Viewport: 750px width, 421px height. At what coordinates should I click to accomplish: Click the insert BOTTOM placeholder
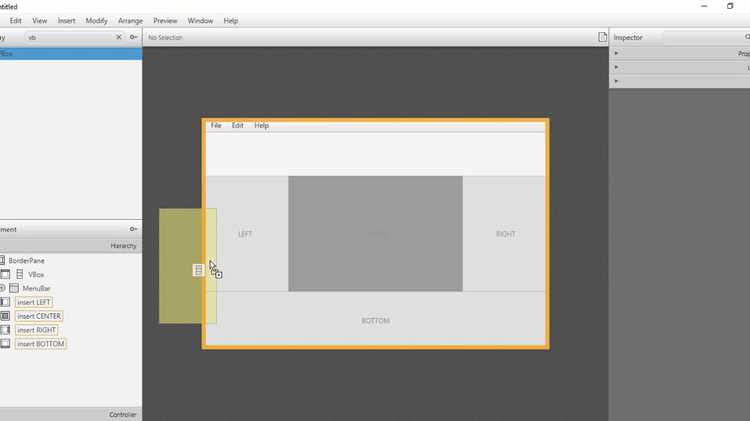41,344
